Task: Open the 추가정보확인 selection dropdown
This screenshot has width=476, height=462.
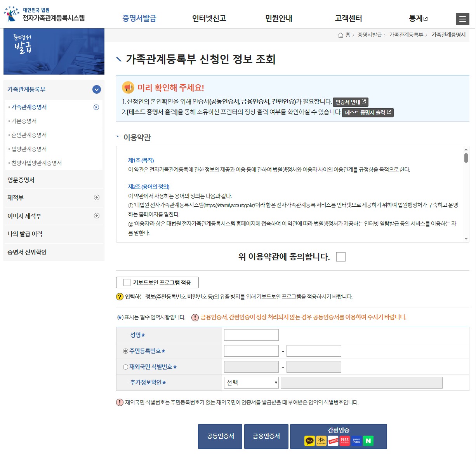Action: [250, 382]
